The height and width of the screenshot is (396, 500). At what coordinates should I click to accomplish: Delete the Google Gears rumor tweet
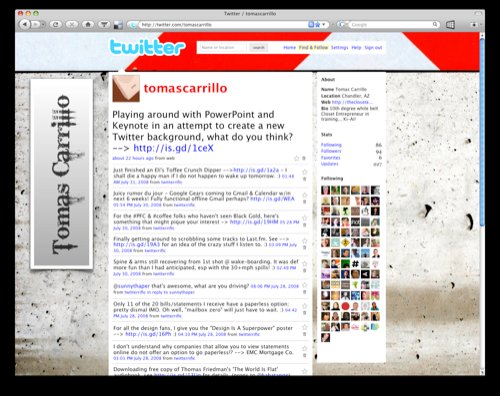click(304, 202)
